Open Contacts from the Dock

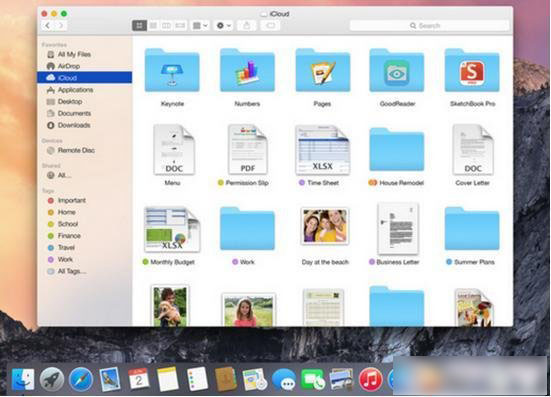click(x=226, y=379)
